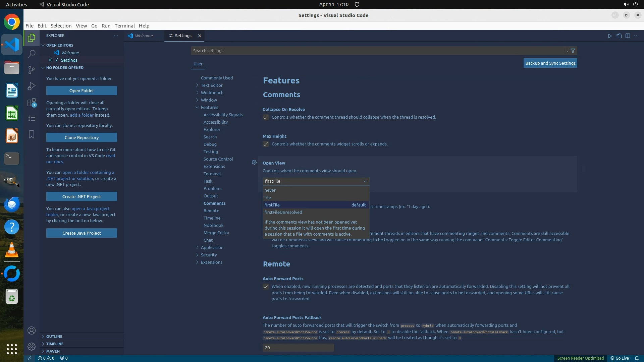Open the Search view in activity bar

click(32, 54)
